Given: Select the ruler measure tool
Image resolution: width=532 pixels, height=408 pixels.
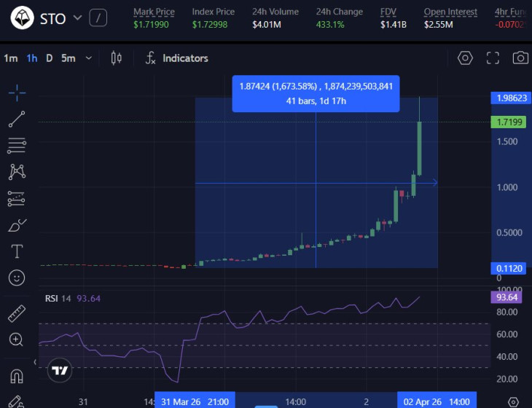Looking at the screenshot, I should tap(17, 313).
